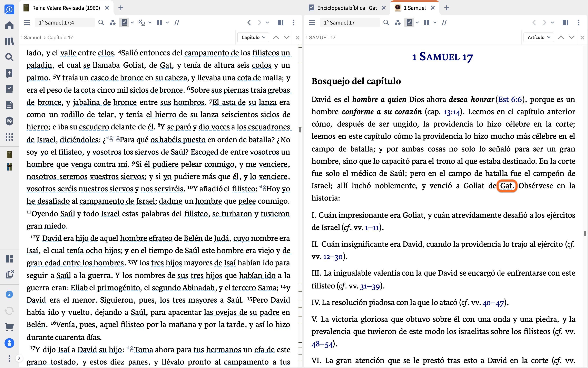Open visual filters icon in right panel
Image resolution: width=588 pixels, height=368 pixels.
[x=398, y=23]
